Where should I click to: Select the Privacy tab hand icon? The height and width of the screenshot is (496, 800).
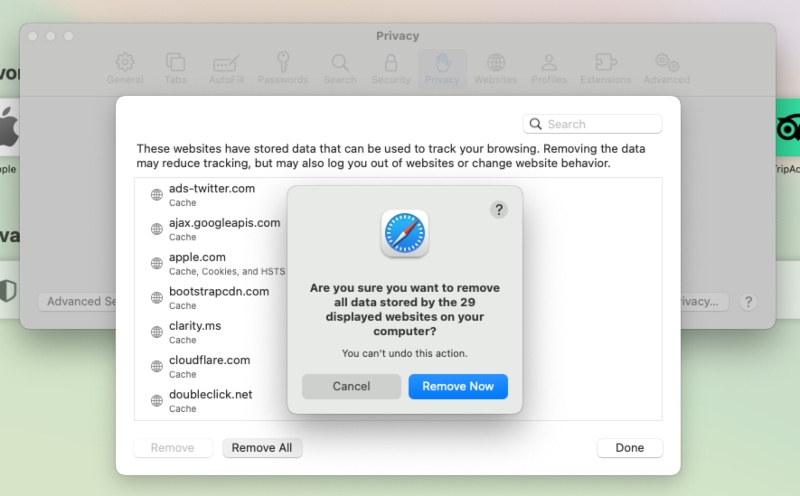[443, 63]
